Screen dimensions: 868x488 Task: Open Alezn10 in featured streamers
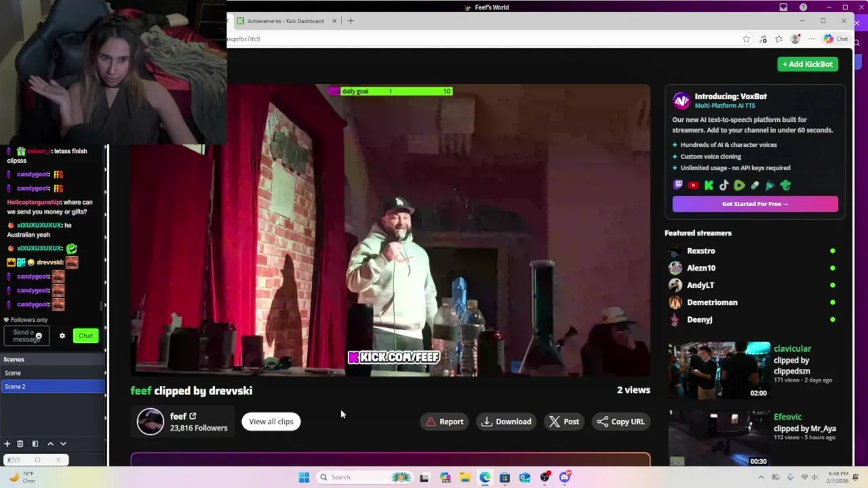pos(701,268)
